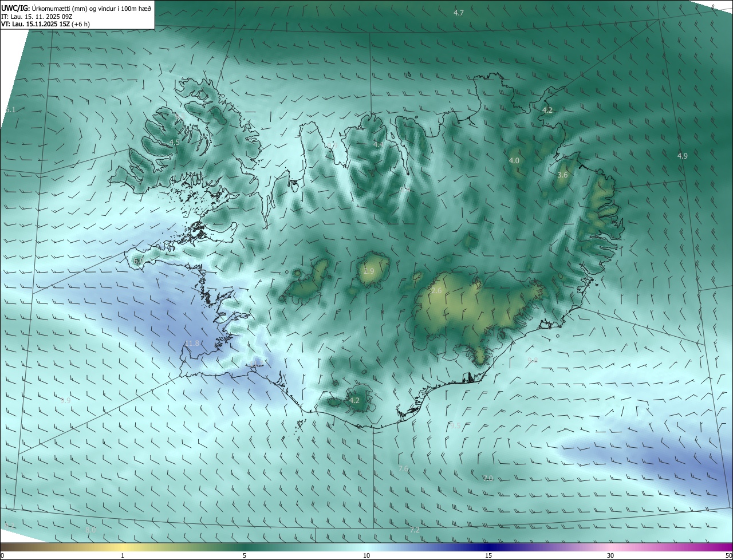
Task: Click the 'IT: Lau. 15. 11. 2025 09Z' line
Action: click(37, 16)
